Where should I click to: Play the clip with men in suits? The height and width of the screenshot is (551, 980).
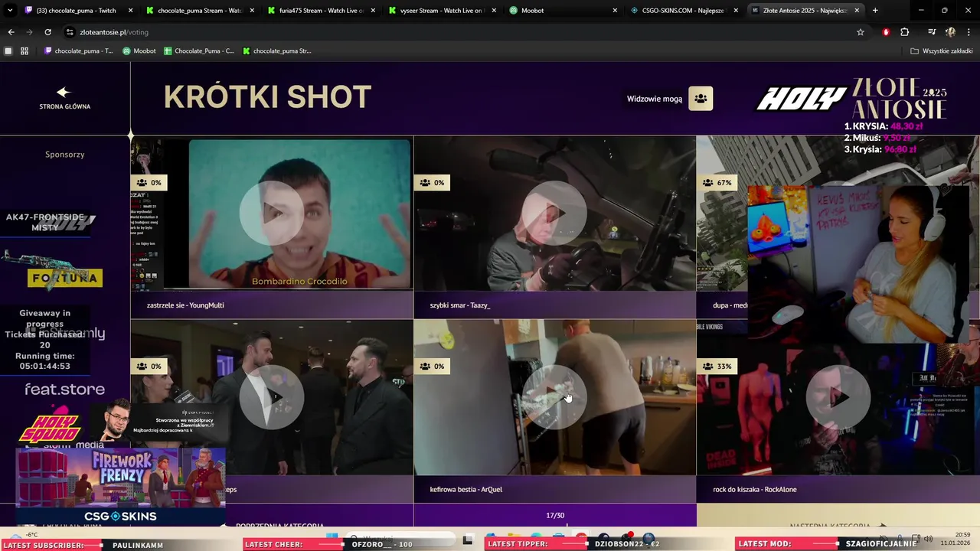pyautogui.click(x=271, y=397)
